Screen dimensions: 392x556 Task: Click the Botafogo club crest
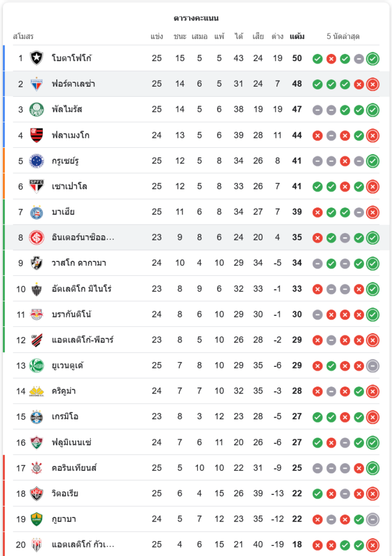(x=37, y=58)
